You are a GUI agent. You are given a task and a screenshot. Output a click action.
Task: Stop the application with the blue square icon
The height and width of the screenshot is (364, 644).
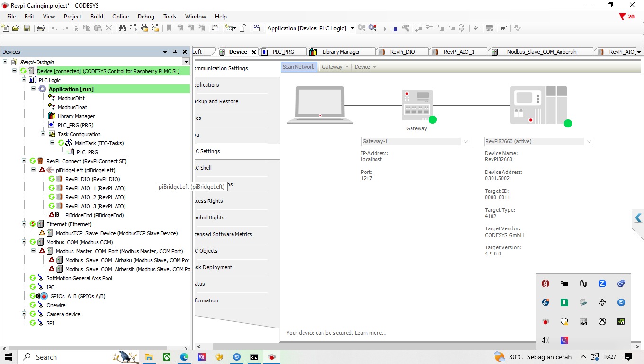pyautogui.click(x=395, y=29)
